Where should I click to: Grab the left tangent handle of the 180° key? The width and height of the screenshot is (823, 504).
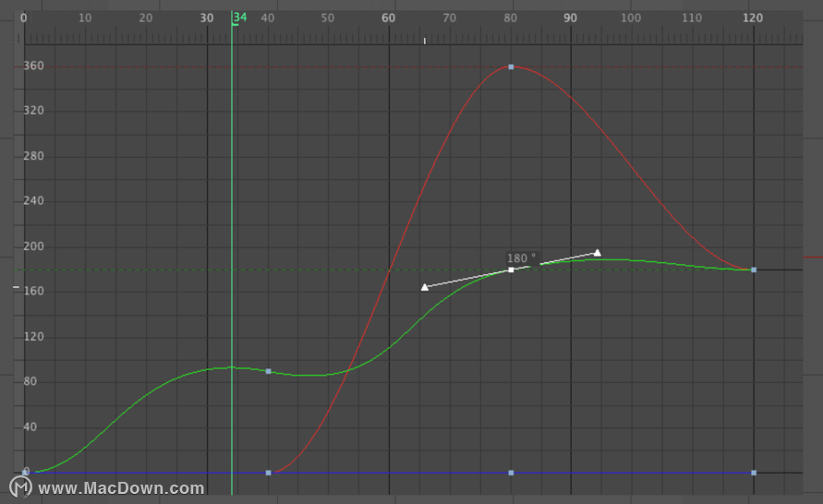pyautogui.click(x=425, y=287)
